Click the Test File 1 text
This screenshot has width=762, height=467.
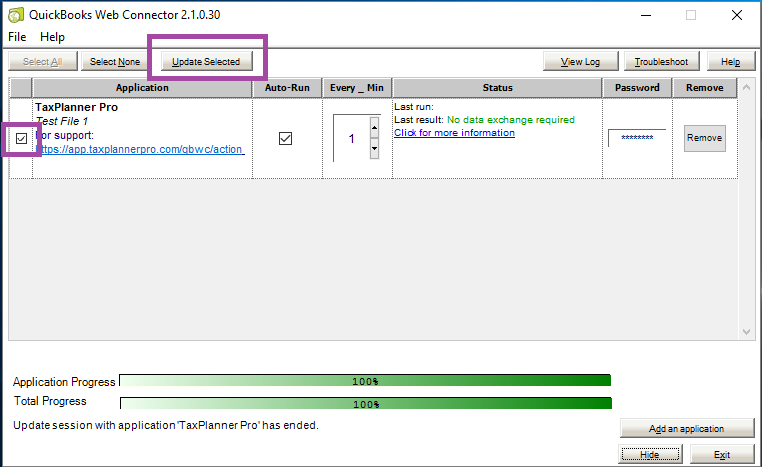(62, 121)
